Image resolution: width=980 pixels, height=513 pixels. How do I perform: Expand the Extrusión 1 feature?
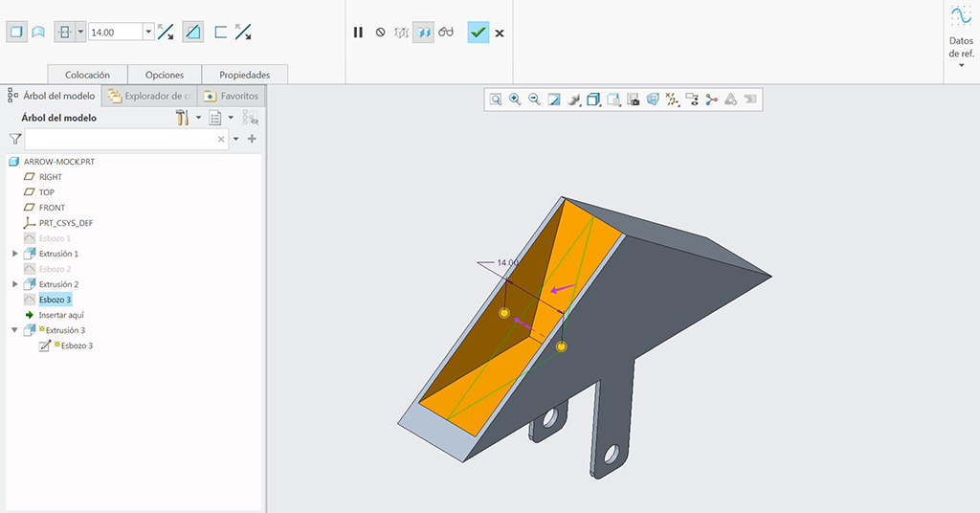coord(15,254)
